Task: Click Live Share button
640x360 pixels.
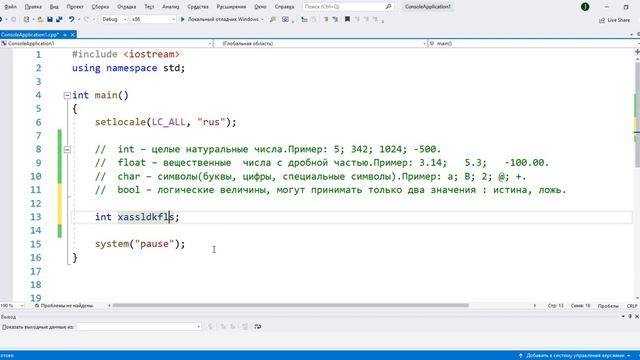Action: [614, 20]
